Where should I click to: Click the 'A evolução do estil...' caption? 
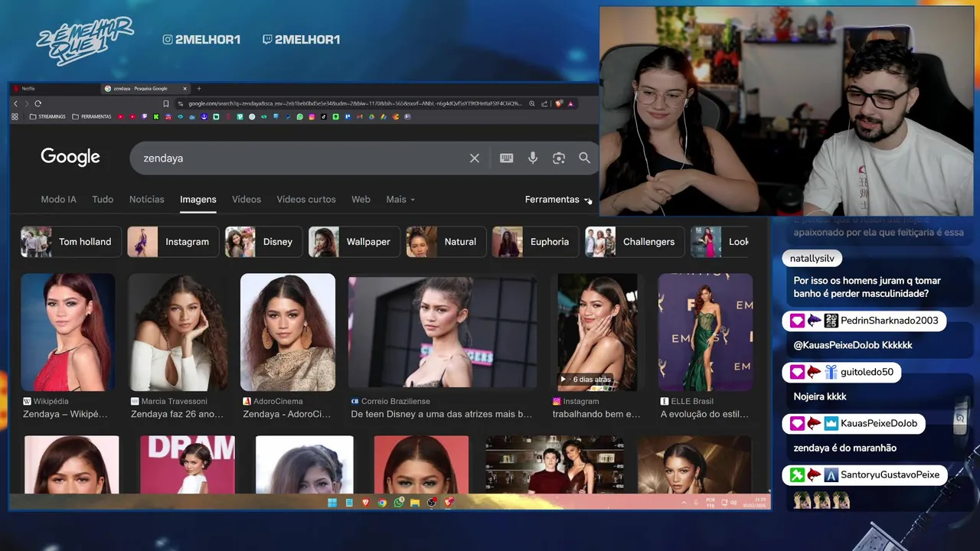[x=704, y=414]
